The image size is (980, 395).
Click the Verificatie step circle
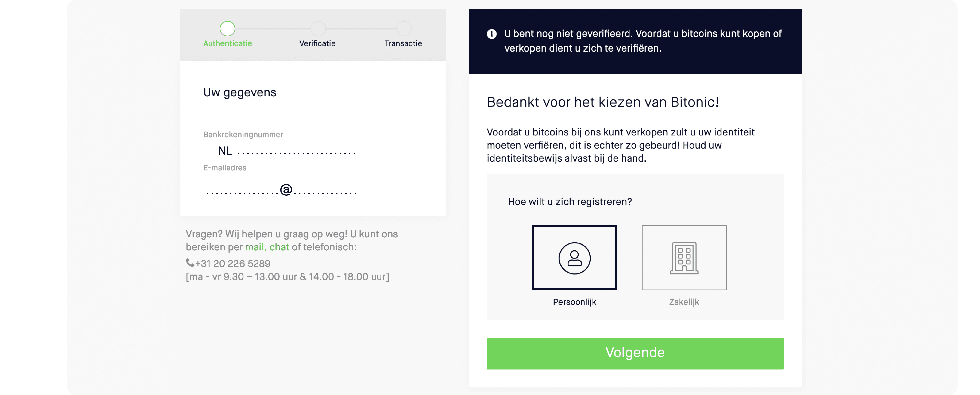point(318,29)
